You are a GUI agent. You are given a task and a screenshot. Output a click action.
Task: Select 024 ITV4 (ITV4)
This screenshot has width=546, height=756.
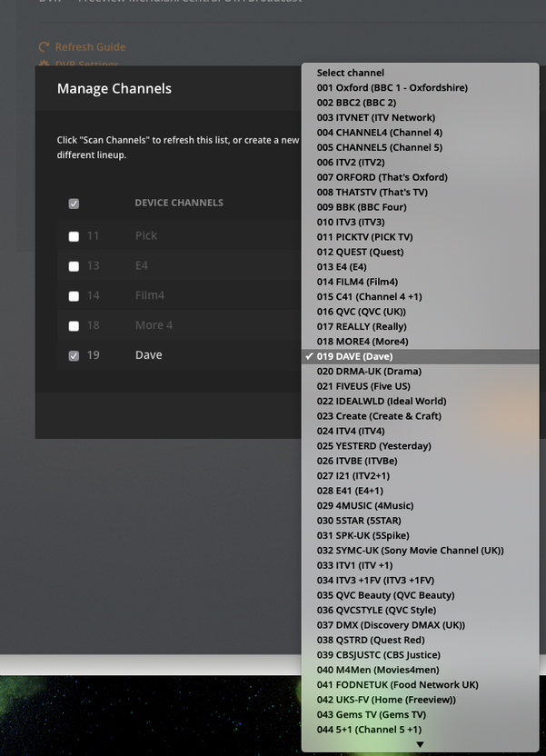pos(421,432)
